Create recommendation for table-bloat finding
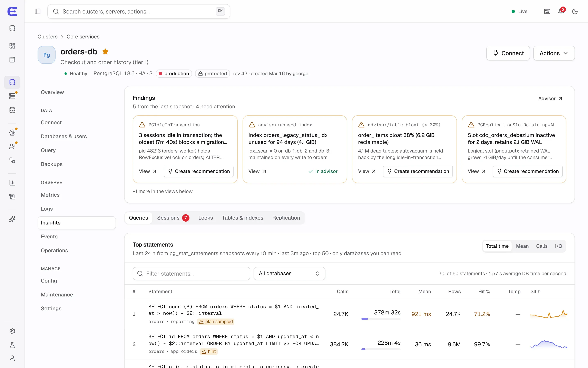 point(418,171)
